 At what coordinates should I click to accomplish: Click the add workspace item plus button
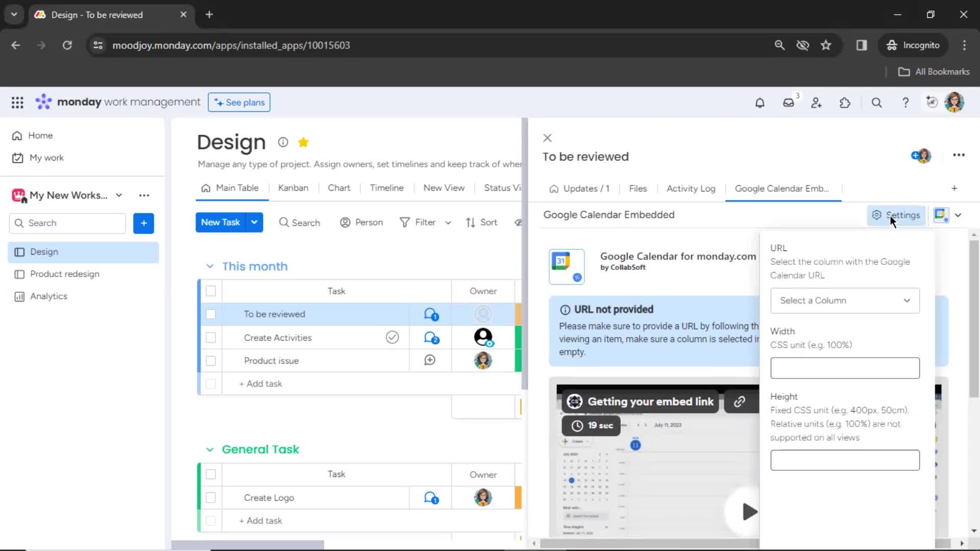(x=143, y=223)
